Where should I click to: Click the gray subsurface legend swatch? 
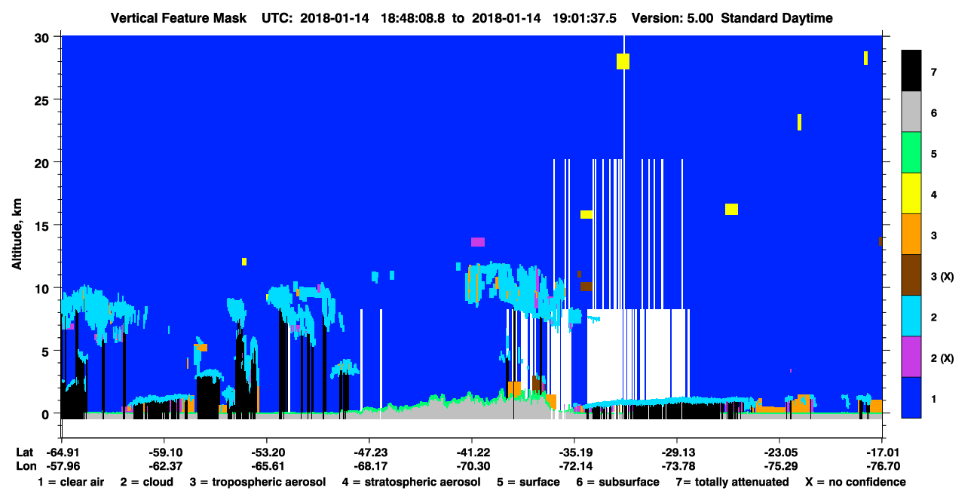(911, 112)
